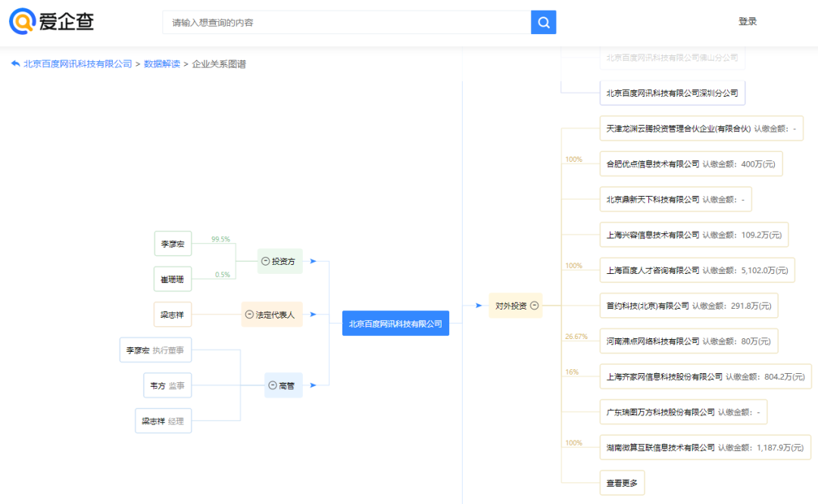This screenshot has width=818, height=504.
Task: Click the back arrow in the breadcrumb
Action: click(15, 64)
